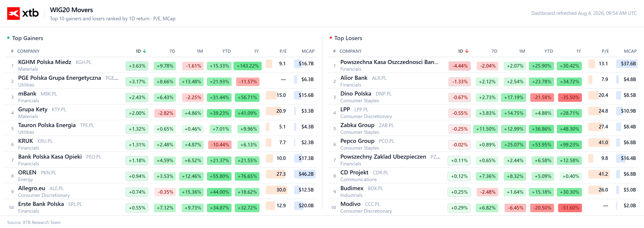Screen dimensions: 644x228
Task: Open the KGHM Polska Miedz company link
Action: point(45,62)
